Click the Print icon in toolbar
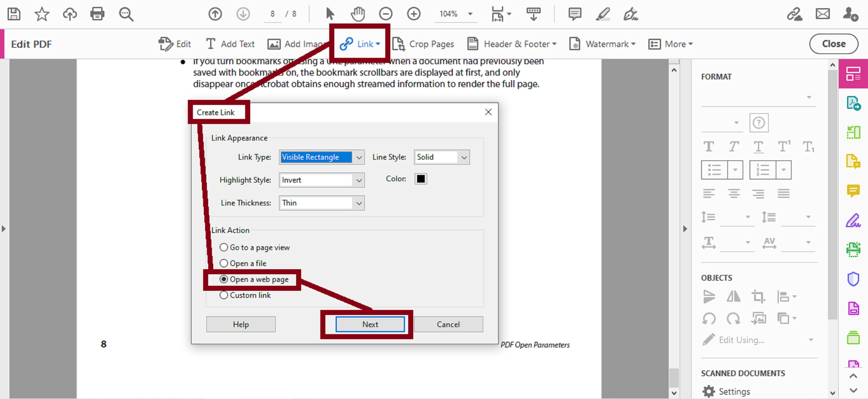Viewport: 868px width, 399px height. point(97,14)
